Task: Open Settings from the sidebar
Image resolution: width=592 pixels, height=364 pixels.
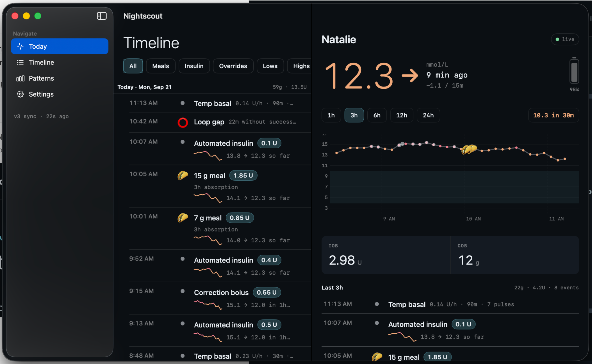Action: 60,94
